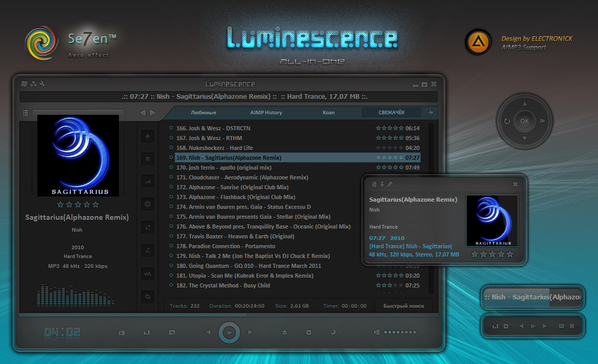This screenshot has width=598, height=364.
Task: Rate the current track five stars
Action: click(95, 204)
